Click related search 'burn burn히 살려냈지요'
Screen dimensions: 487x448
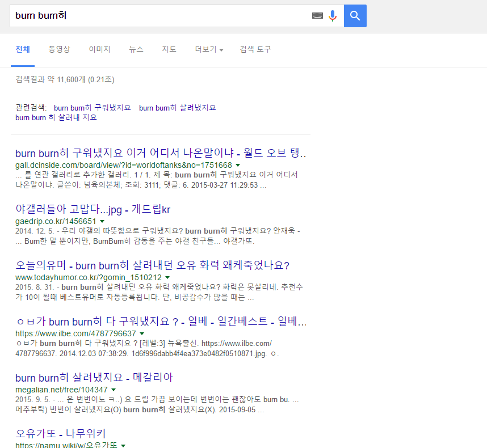pyautogui.click(x=177, y=108)
